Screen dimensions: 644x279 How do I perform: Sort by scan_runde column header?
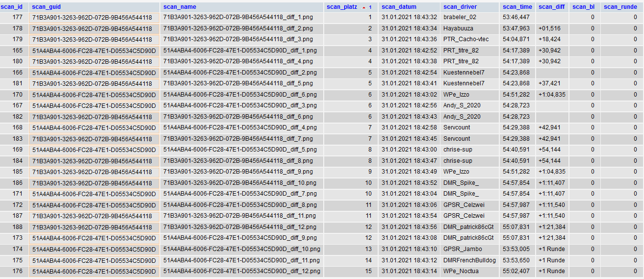pyautogui.click(x=620, y=7)
